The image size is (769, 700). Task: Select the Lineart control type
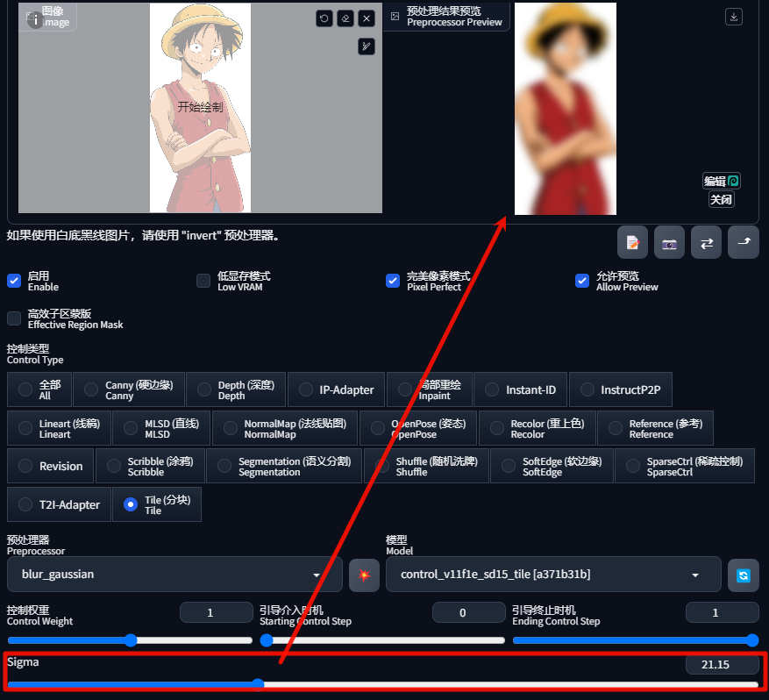tap(59, 428)
